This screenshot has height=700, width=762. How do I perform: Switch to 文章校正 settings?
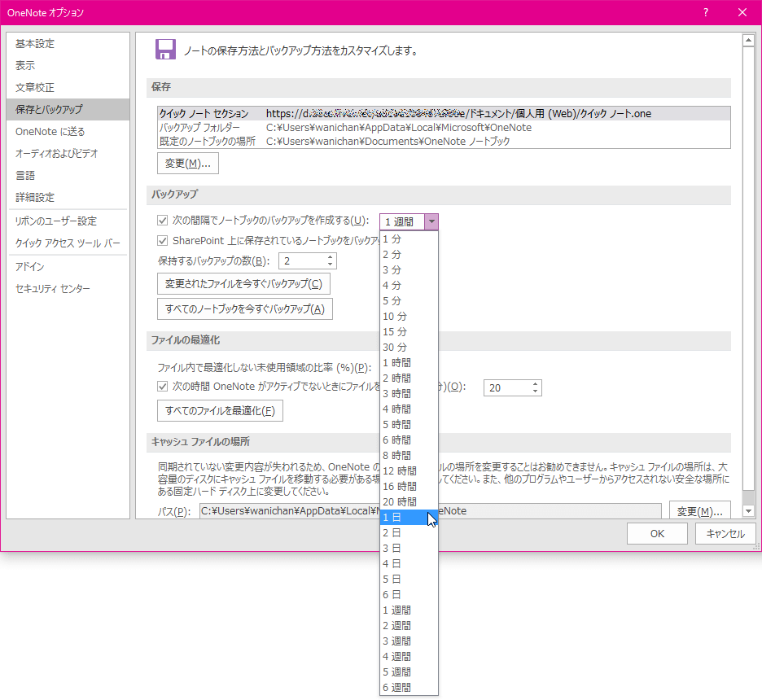(x=68, y=87)
